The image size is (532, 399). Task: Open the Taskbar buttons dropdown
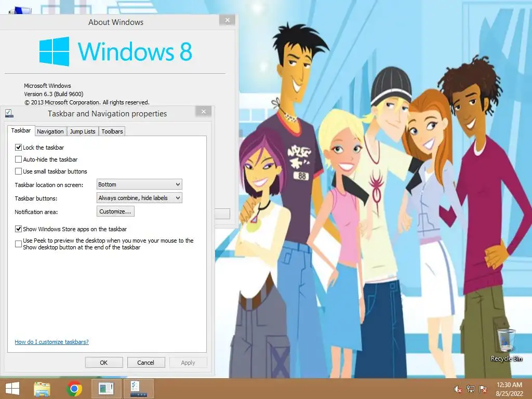pos(139,198)
